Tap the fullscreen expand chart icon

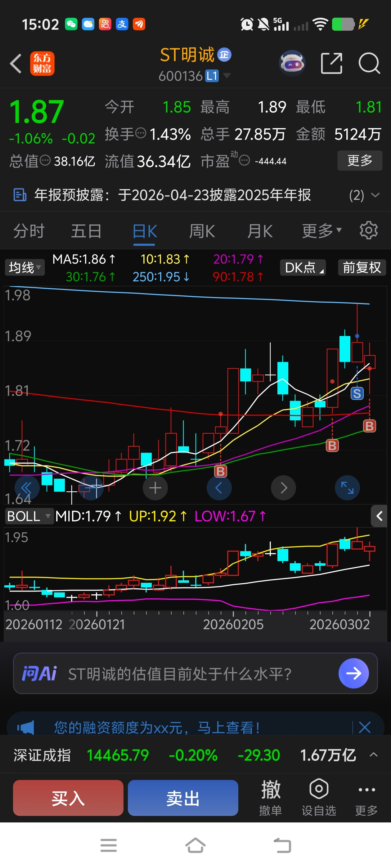pos(348,488)
